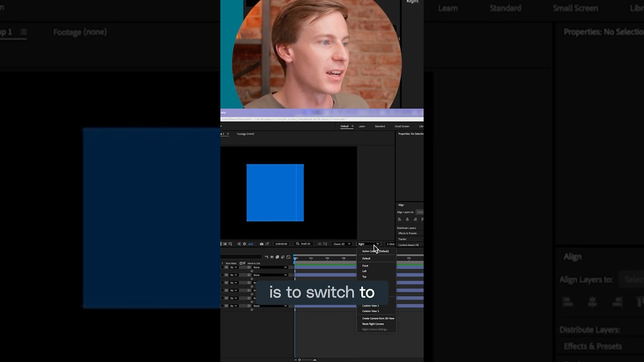Switch to the Small Screen workspace
644x362 pixels.
402,126
